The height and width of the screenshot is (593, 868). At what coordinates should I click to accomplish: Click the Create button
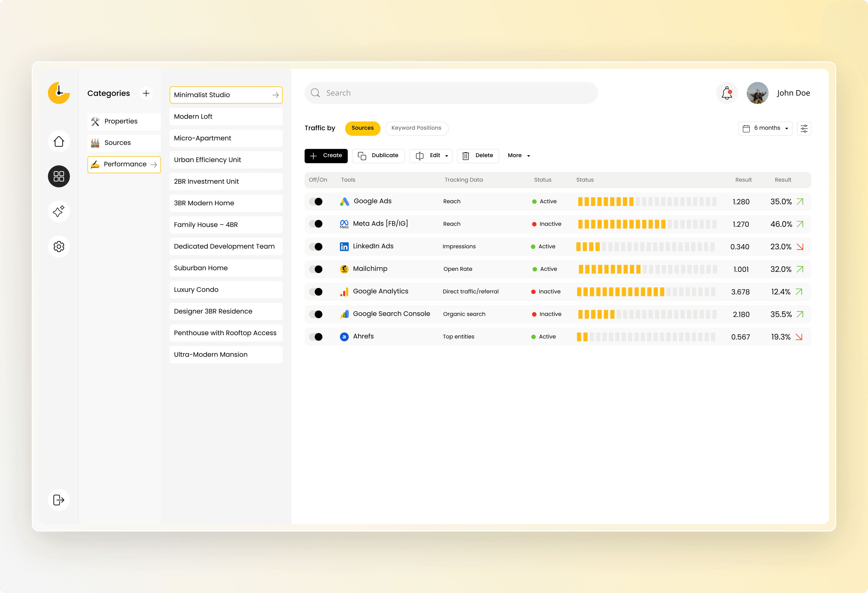tap(326, 156)
